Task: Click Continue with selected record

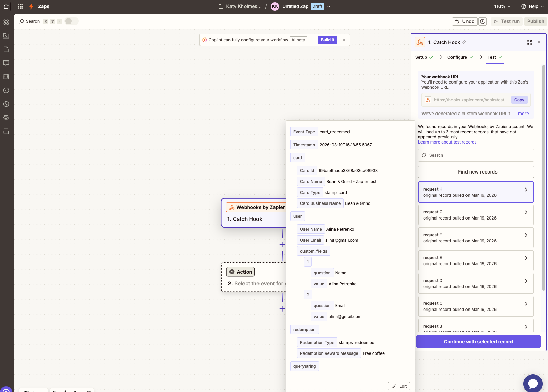Action: tap(478, 342)
